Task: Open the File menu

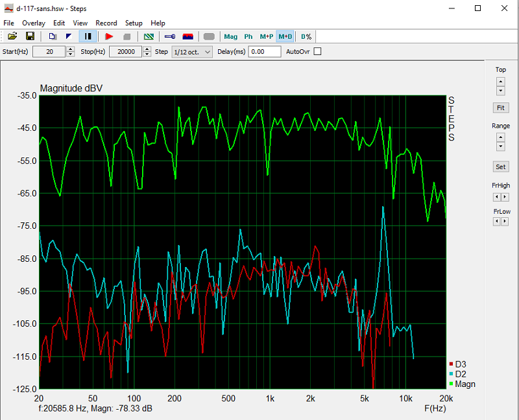Action: 8,23
